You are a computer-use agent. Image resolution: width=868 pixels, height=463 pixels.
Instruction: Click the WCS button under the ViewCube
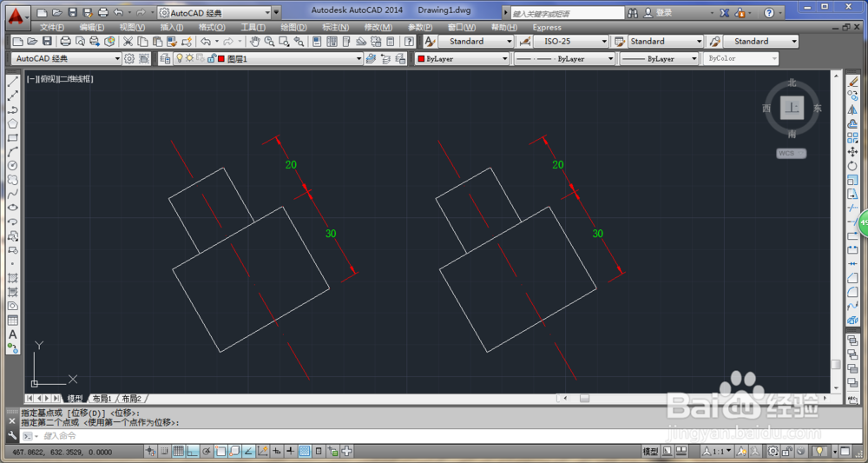point(791,154)
